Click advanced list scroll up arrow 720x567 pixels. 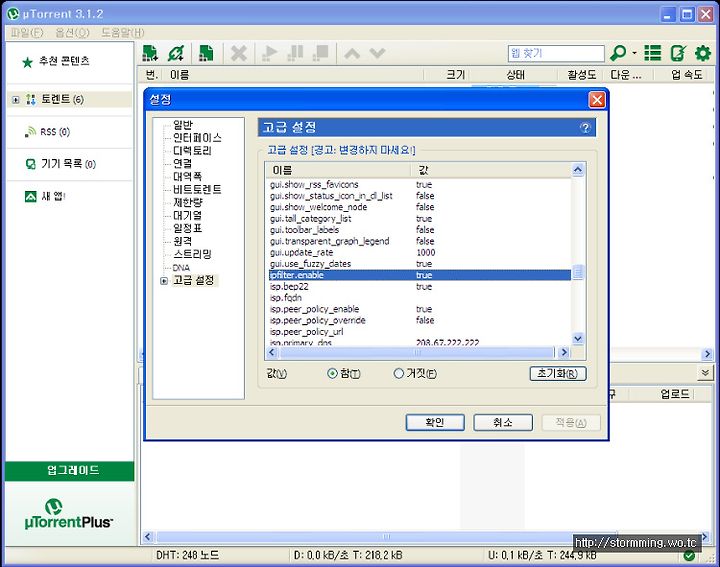tap(578, 170)
